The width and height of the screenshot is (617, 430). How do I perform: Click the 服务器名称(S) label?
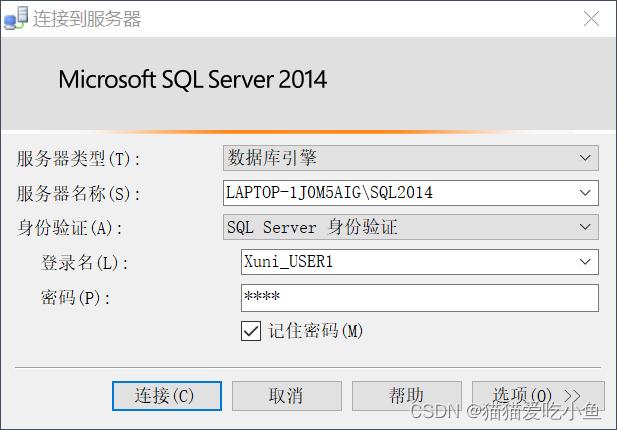pyautogui.click(x=78, y=194)
